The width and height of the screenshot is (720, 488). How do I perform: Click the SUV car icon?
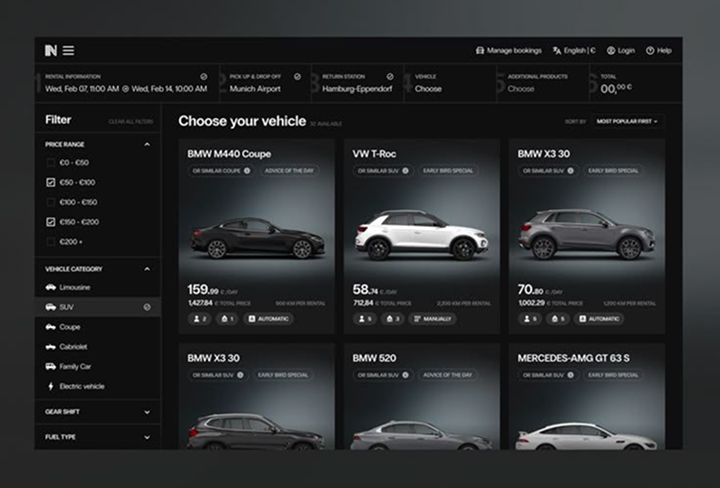pyautogui.click(x=51, y=307)
